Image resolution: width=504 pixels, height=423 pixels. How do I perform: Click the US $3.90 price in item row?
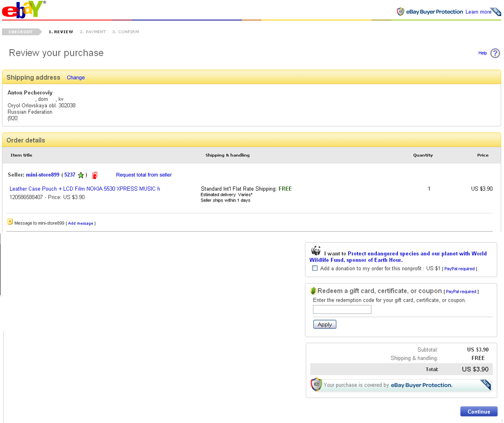482,189
